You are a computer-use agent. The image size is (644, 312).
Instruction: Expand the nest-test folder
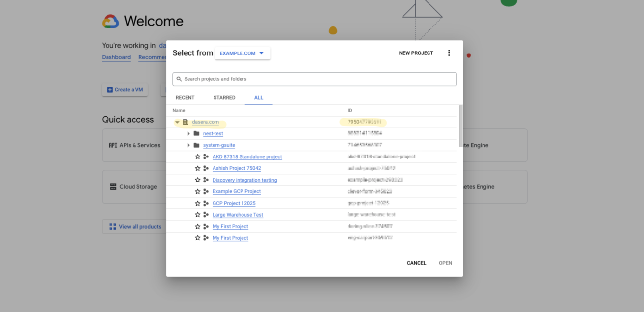(188, 133)
